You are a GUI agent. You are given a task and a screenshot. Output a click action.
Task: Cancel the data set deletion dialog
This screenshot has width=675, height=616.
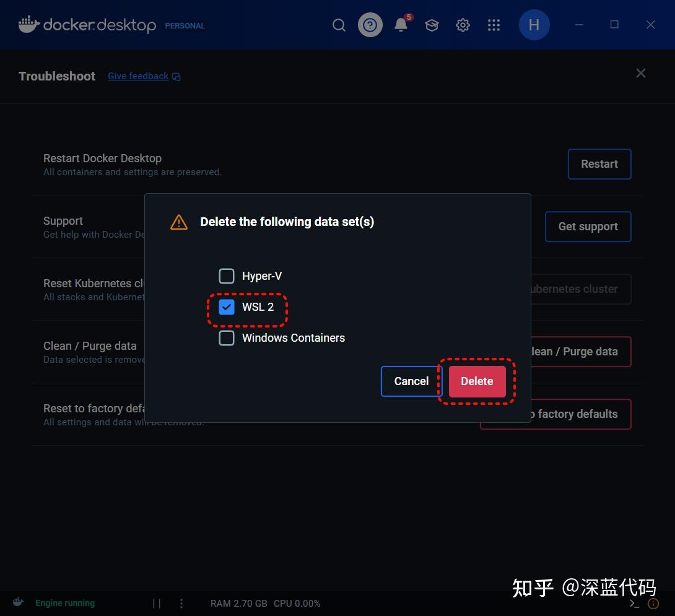tap(411, 381)
